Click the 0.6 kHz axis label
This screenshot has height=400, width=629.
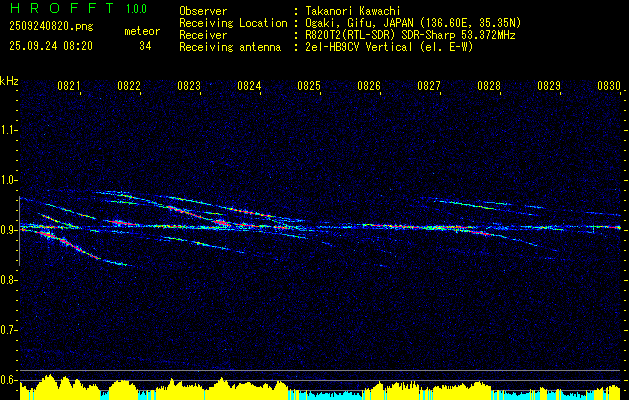pos(8,380)
